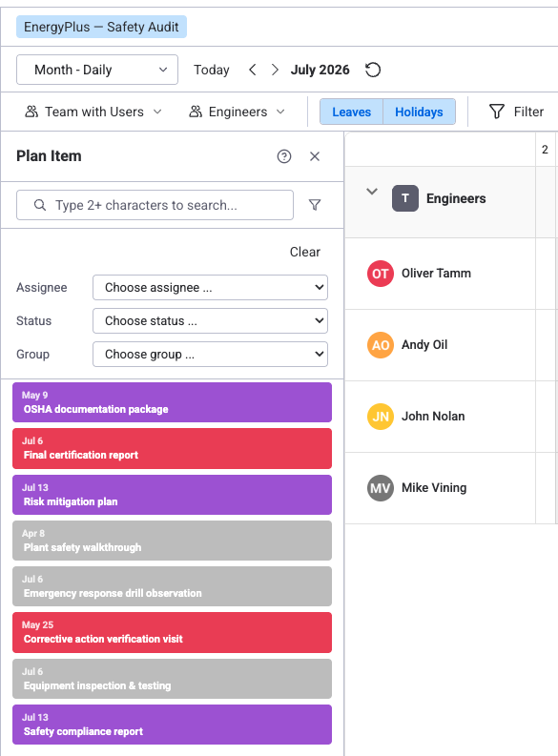Click the Engineers team T avatar
This screenshot has height=756, width=558.
(405, 198)
